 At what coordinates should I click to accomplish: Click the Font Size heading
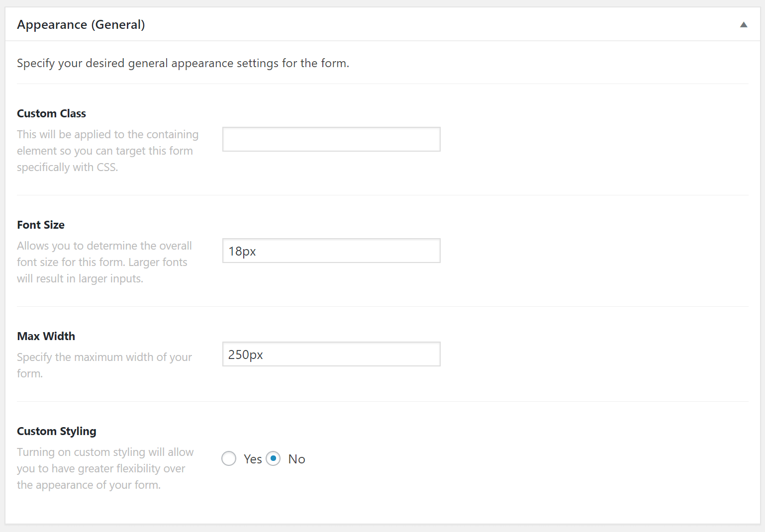pyautogui.click(x=41, y=225)
